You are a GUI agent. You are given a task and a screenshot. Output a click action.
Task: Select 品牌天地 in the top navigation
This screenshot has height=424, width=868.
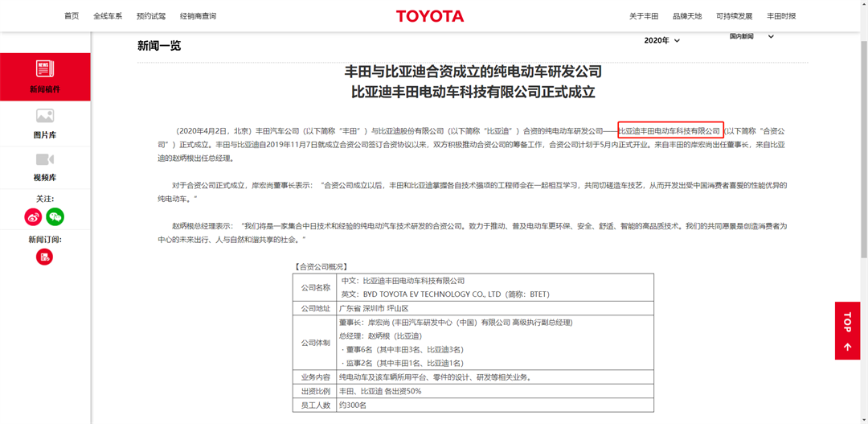click(x=687, y=16)
